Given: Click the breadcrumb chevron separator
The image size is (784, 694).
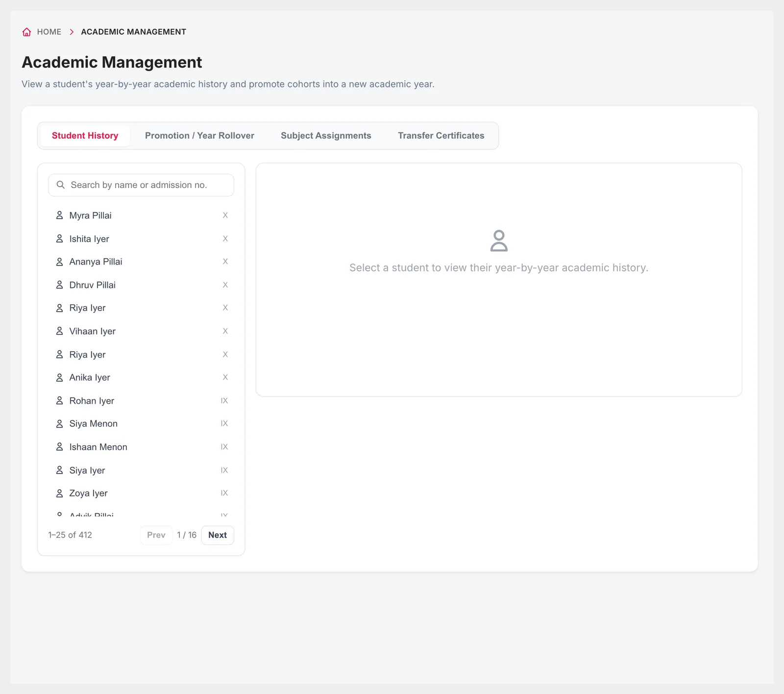Looking at the screenshot, I should (x=72, y=32).
